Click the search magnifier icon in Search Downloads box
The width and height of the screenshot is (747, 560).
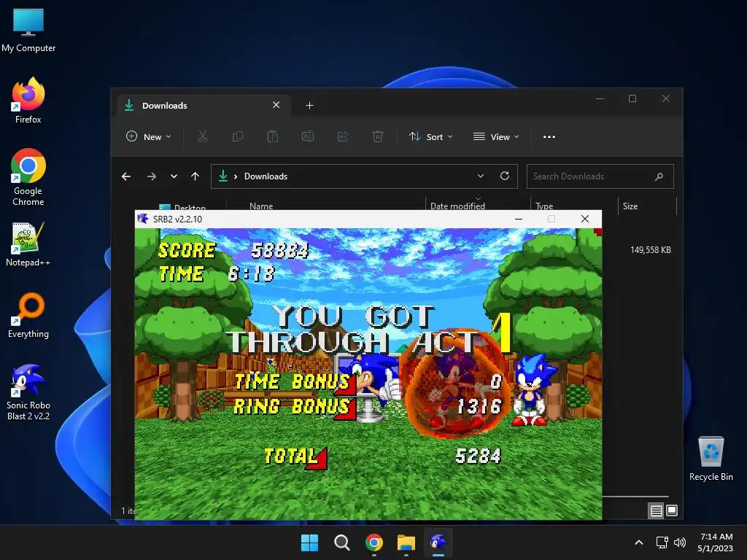point(659,176)
